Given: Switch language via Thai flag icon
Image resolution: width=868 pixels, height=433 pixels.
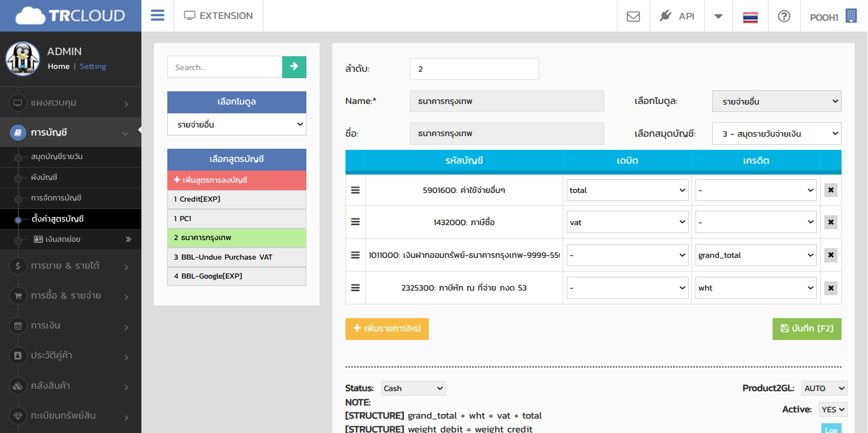Looking at the screenshot, I should pyautogui.click(x=750, y=17).
